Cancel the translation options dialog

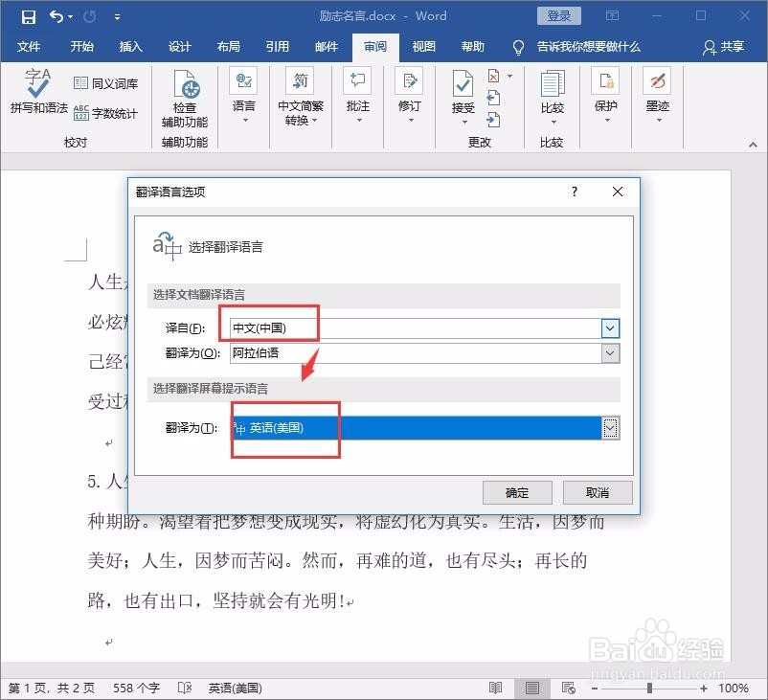pyautogui.click(x=597, y=492)
